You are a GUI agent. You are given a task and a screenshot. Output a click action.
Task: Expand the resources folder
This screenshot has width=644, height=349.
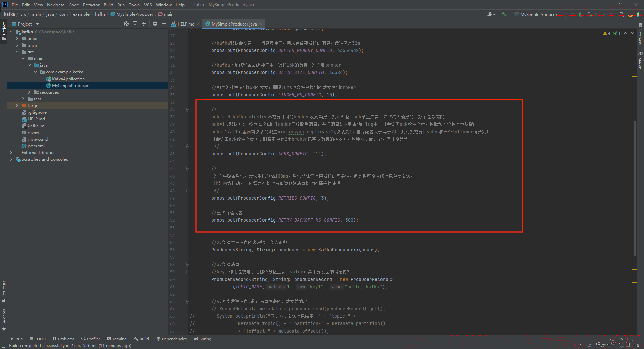pos(30,92)
